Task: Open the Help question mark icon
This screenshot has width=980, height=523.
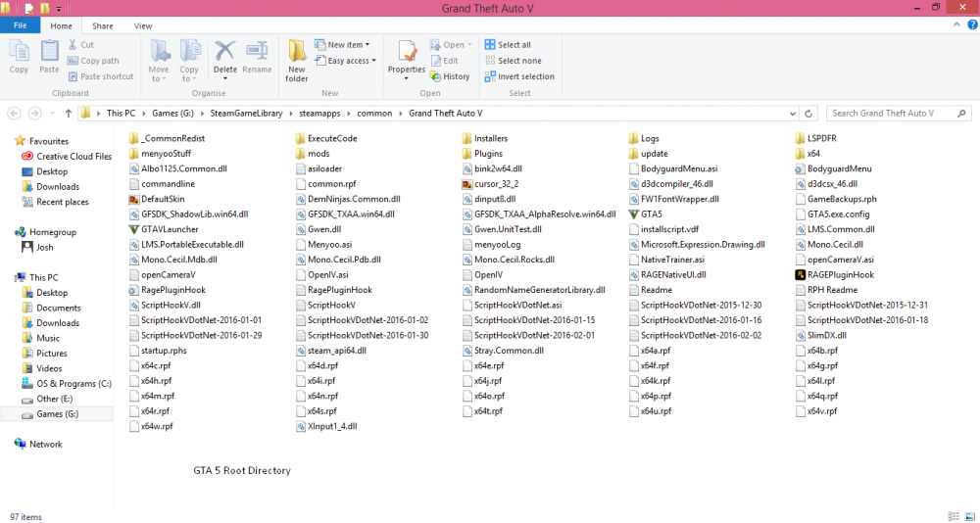Action: point(972,25)
